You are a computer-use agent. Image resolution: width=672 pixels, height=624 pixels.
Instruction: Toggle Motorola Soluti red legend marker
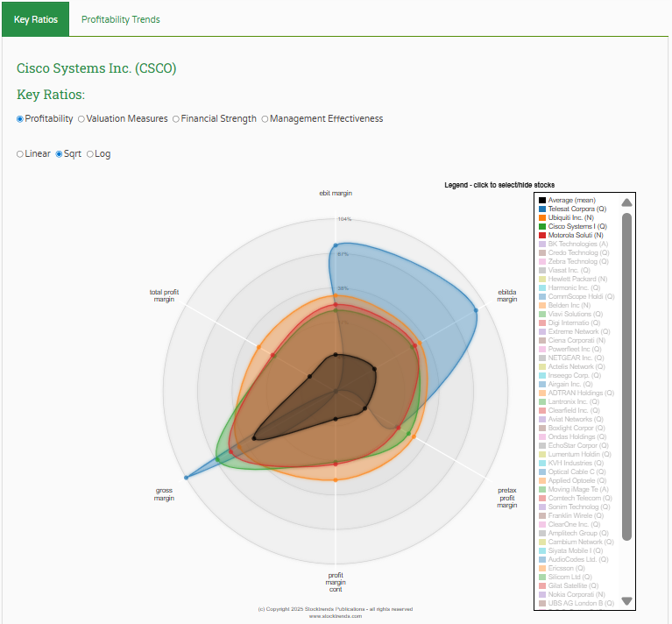tap(542, 235)
